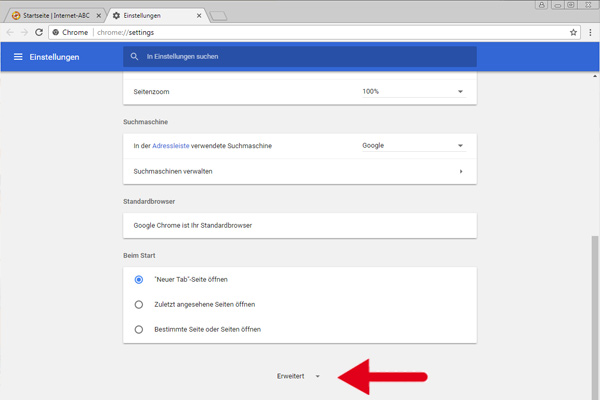Select Bestimmte Seite oder Seiten öffnen option
600x400 pixels.
(x=139, y=329)
